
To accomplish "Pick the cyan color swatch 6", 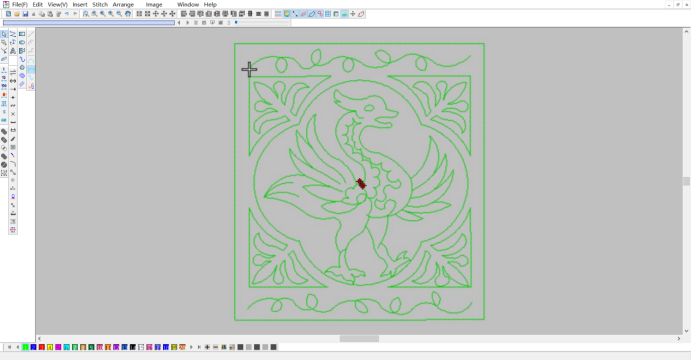I will point(67,347).
